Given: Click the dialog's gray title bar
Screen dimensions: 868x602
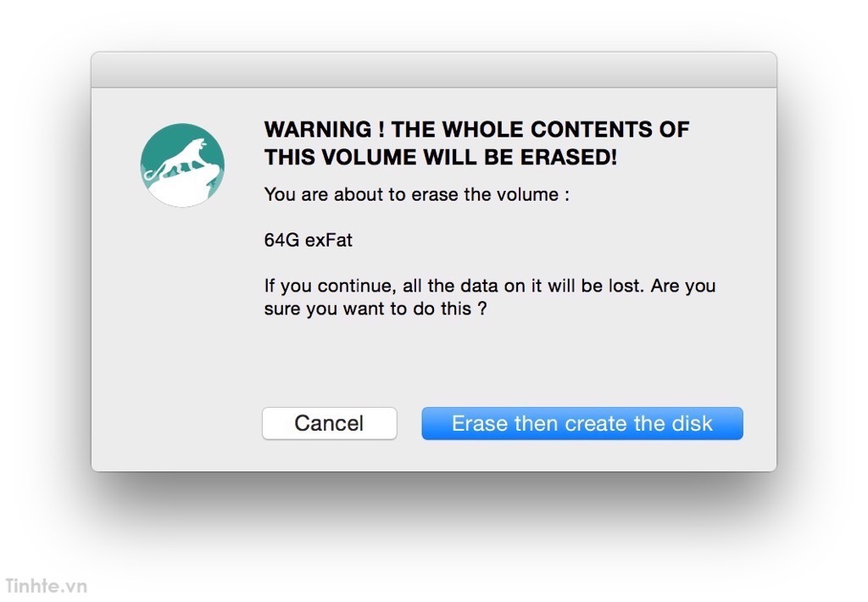Looking at the screenshot, I should 434,70.
